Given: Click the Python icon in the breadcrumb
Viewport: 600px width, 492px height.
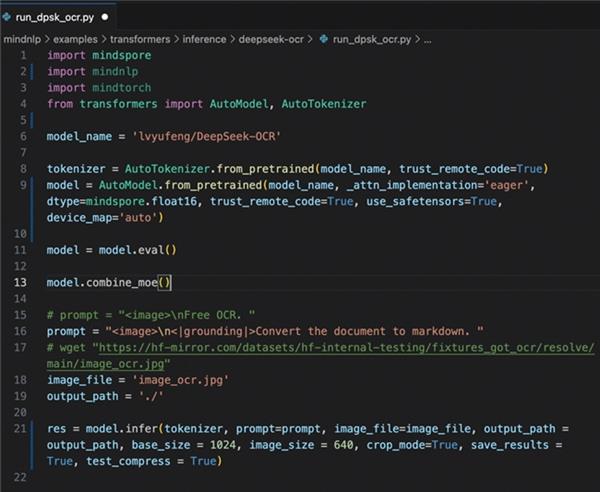Looking at the screenshot, I should [x=324, y=39].
